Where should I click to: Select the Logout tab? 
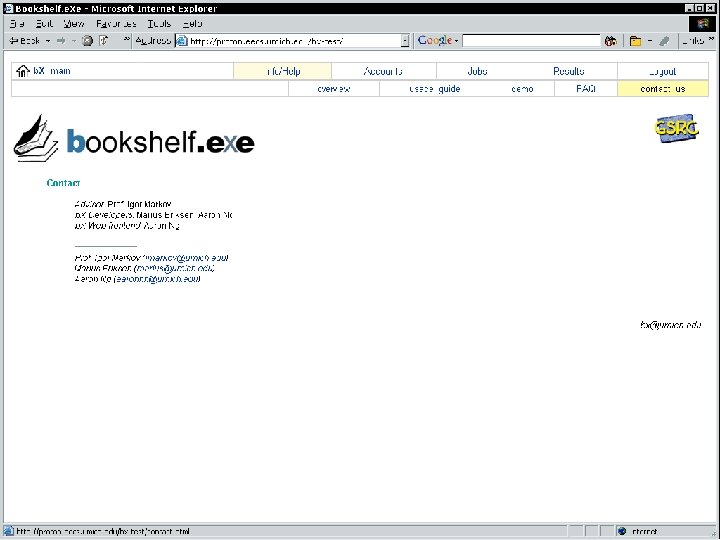[663, 71]
